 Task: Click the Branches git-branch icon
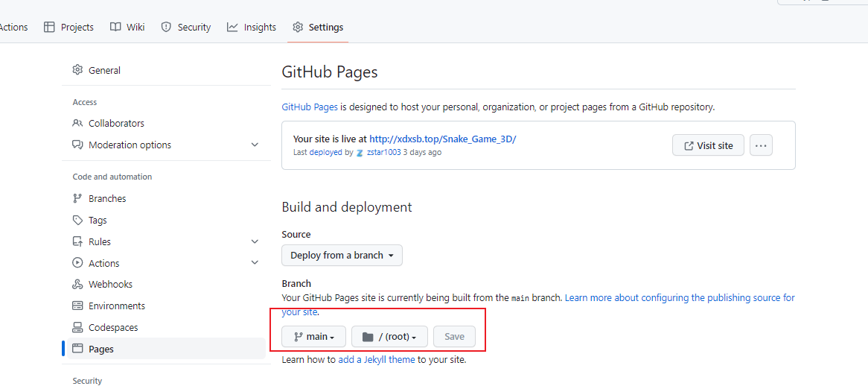77,198
